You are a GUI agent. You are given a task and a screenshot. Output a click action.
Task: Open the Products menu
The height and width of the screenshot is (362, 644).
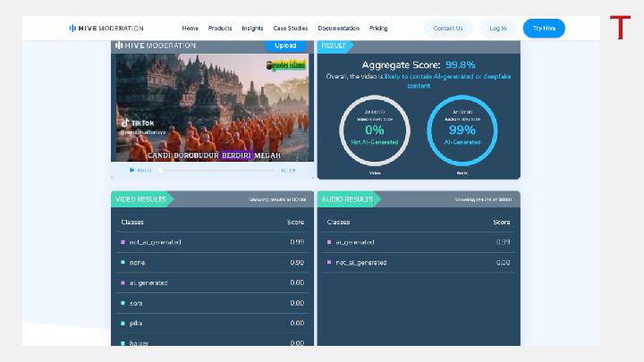pos(220,28)
